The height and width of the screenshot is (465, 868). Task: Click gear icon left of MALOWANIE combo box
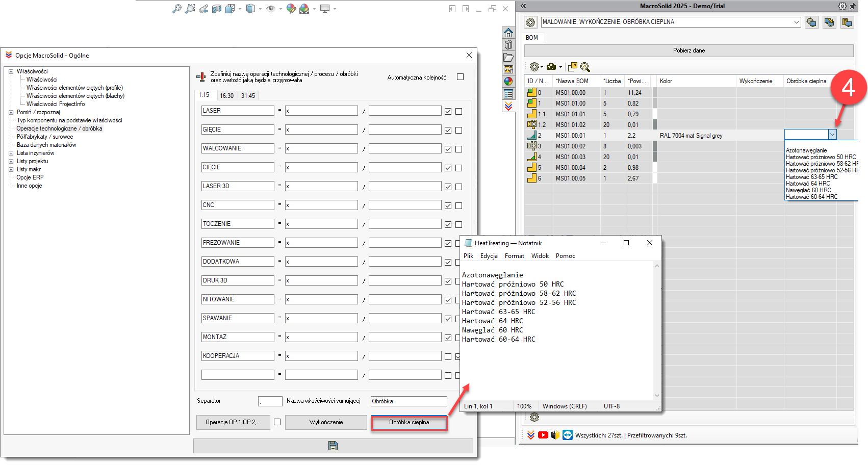(530, 22)
